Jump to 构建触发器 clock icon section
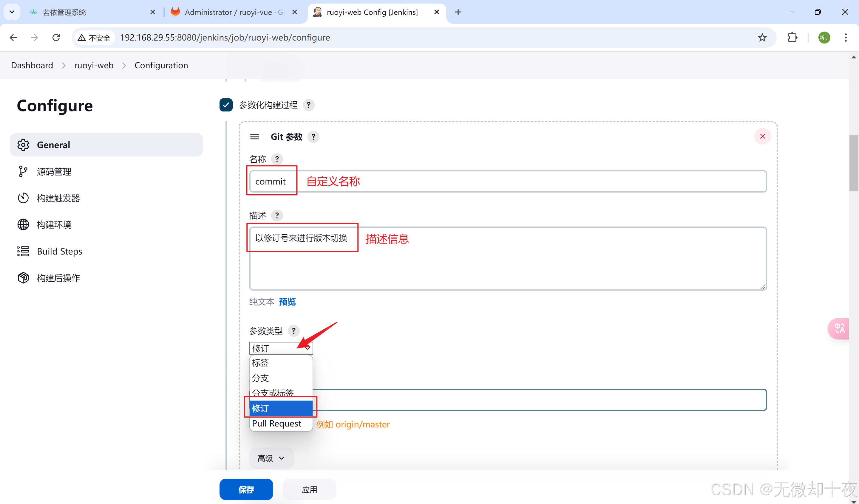Screen dimensions: 859x504 pyautogui.click(x=23, y=198)
